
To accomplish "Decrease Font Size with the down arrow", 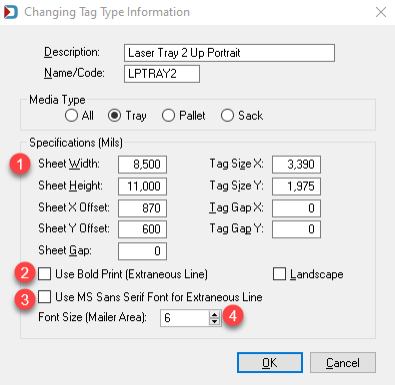I will [215, 321].
